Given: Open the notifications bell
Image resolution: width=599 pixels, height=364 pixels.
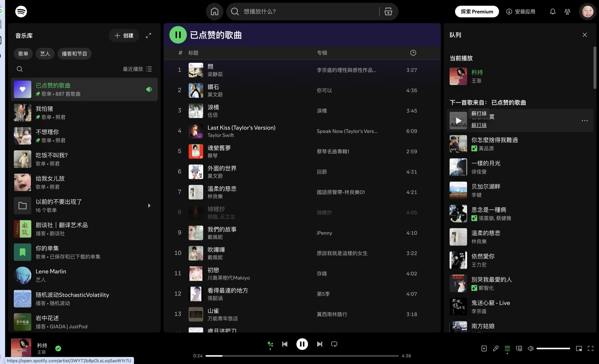Looking at the screenshot, I should click(x=553, y=11).
